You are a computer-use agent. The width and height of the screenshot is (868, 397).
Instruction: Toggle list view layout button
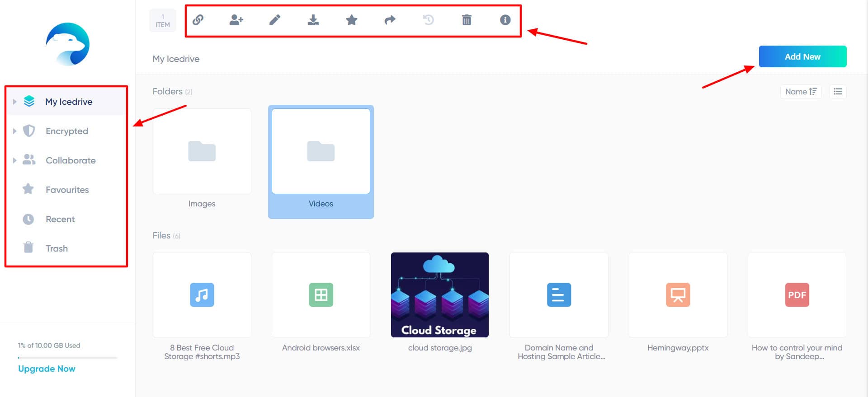(838, 92)
